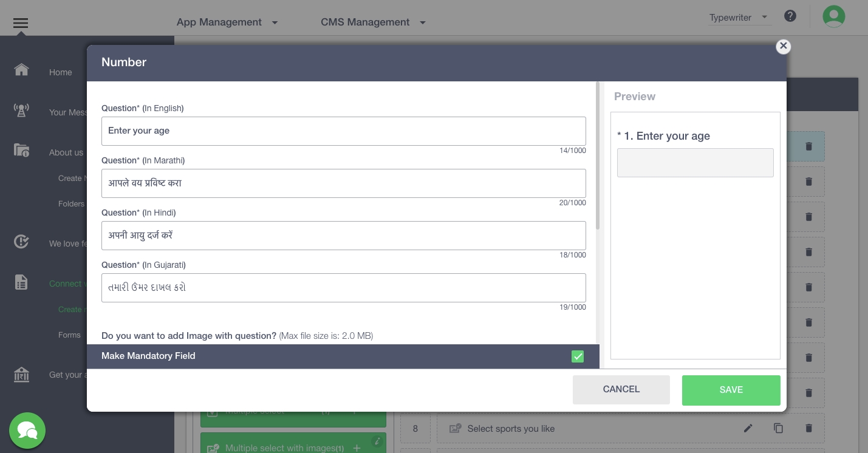Duplicate the 'Select sports you like' question
The width and height of the screenshot is (868, 453).
coord(778,429)
